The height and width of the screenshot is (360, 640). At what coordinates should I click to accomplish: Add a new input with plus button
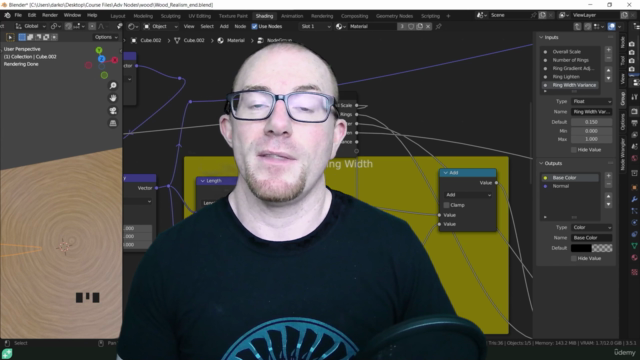click(x=609, y=50)
